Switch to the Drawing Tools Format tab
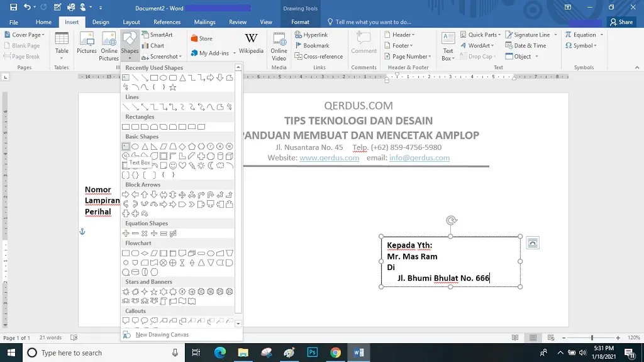Image resolution: width=644 pixels, height=362 pixels. 300,22
